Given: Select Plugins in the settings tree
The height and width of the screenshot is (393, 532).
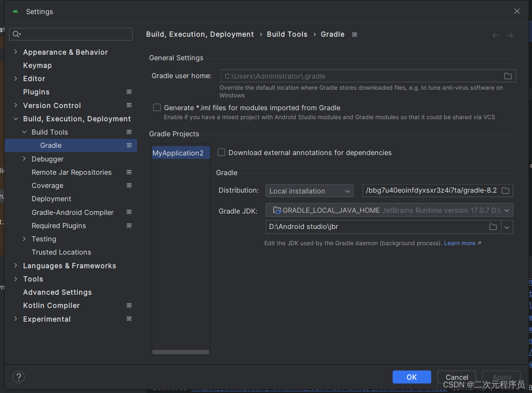Looking at the screenshot, I should [x=36, y=92].
